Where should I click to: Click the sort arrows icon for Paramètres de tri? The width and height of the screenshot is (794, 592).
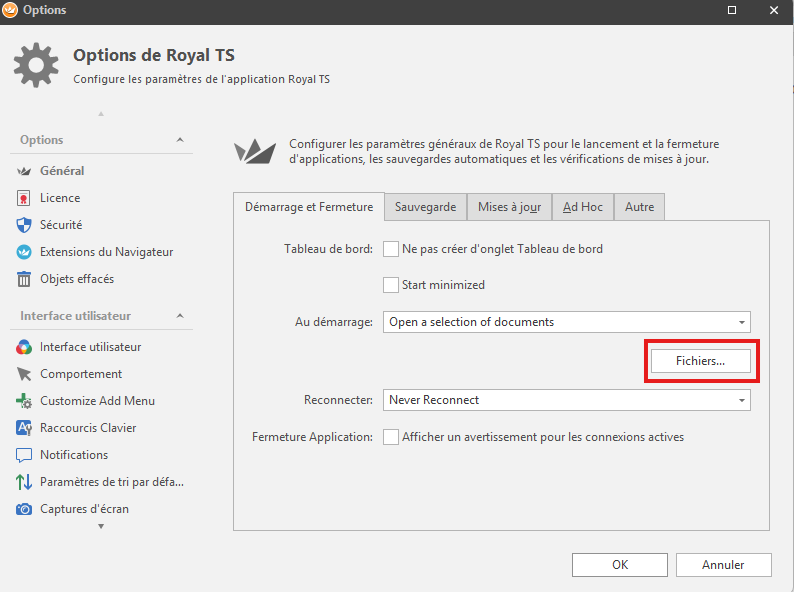coord(24,482)
